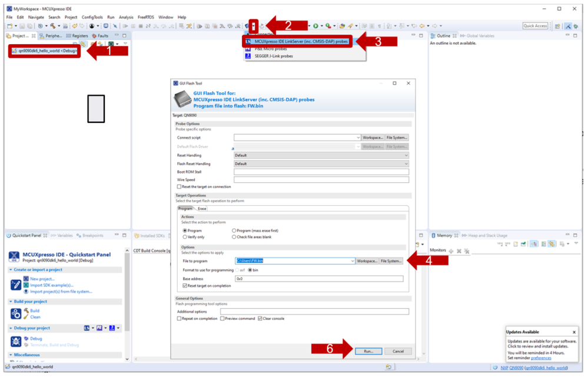Image resolution: width=588 pixels, height=378 pixels.
Task: Click the preferences link in Updates popup
Action: point(541,358)
